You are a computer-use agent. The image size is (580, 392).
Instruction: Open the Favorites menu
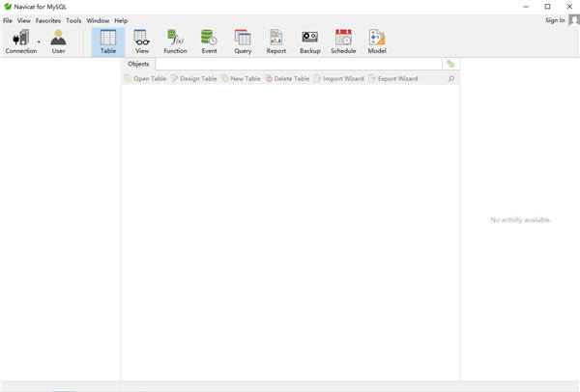(48, 20)
